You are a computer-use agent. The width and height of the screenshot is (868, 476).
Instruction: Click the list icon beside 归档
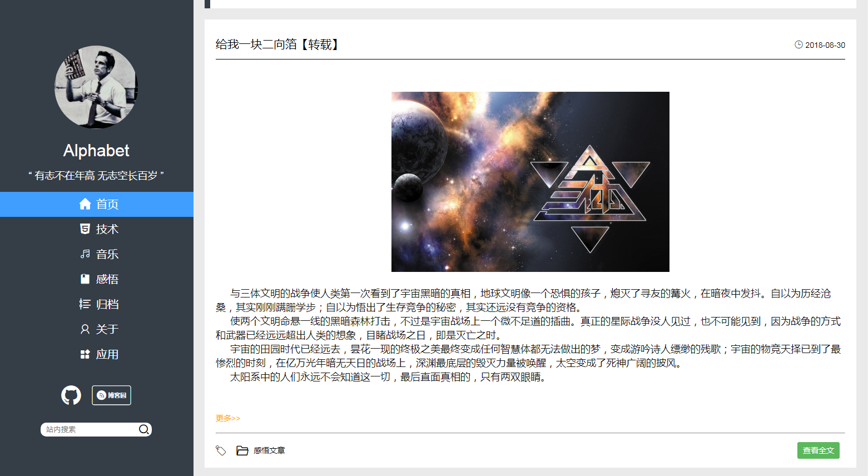coord(85,304)
